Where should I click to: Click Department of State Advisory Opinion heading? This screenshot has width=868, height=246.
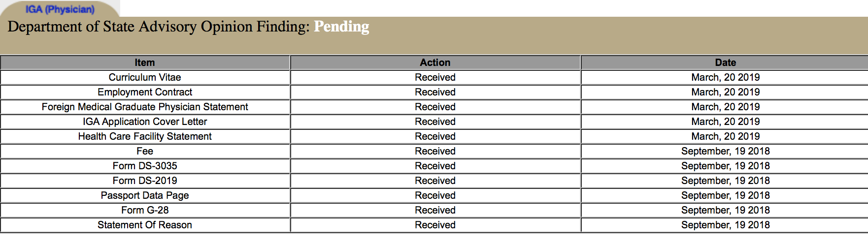159,26
